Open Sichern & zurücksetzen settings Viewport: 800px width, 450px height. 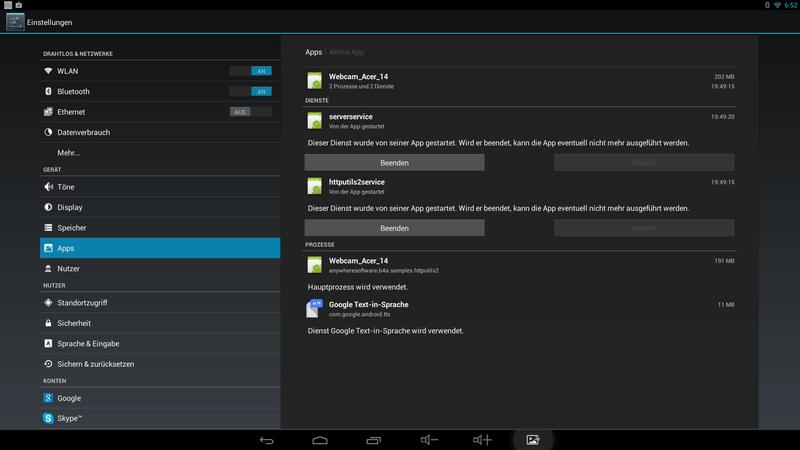(x=160, y=364)
